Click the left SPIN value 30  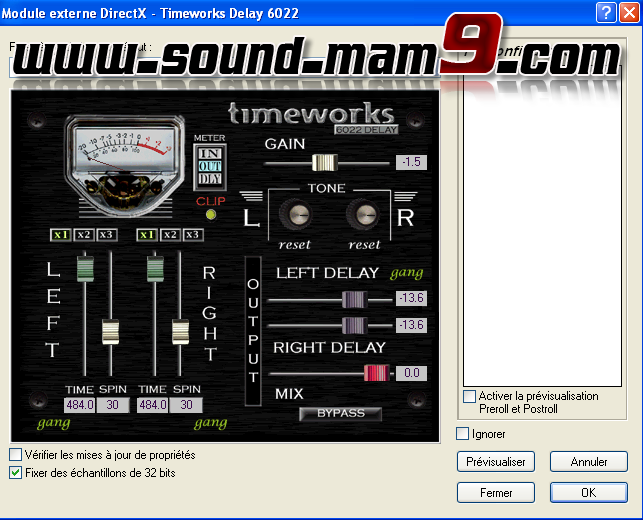113,405
